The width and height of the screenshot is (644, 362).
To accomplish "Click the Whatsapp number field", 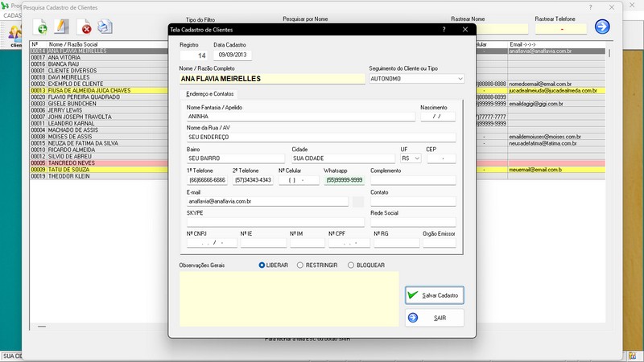I will click(345, 180).
